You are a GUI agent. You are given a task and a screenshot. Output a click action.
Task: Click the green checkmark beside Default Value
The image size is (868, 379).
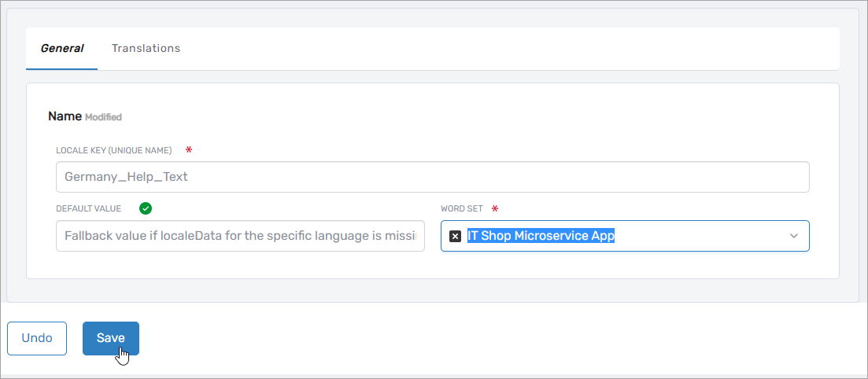pyautogui.click(x=145, y=208)
